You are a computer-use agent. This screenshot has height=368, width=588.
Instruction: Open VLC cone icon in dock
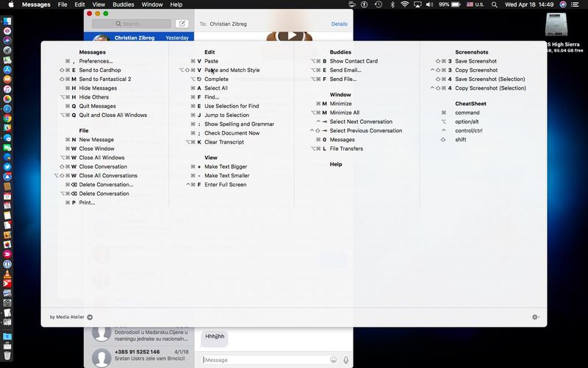(7, 274)
